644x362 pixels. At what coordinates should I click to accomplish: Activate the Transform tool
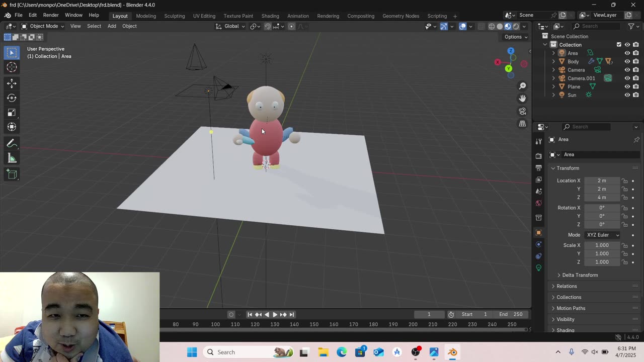click(12, 127)
